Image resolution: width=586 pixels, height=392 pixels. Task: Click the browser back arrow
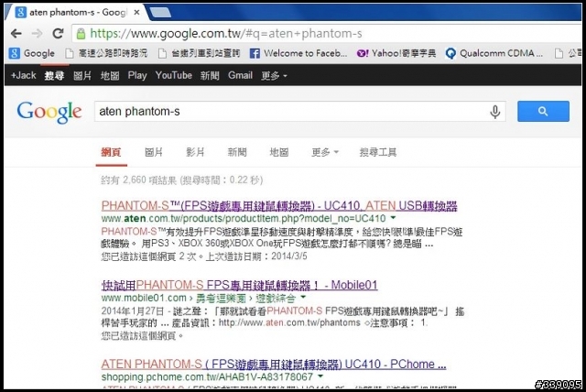tap(16, 34)
